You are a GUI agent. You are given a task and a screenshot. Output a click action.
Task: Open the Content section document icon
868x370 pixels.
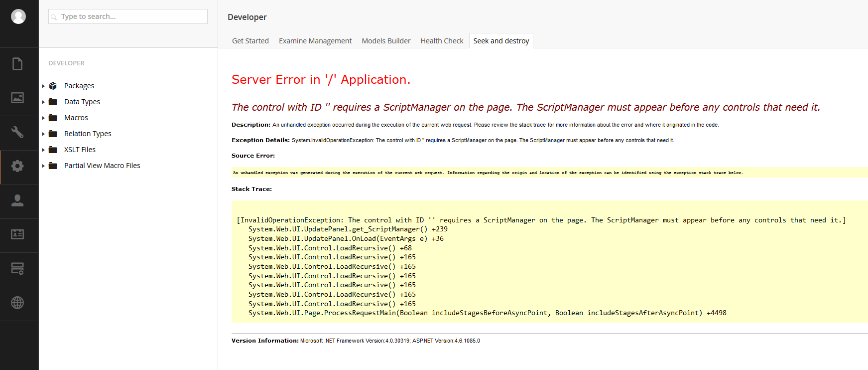(x=17, y=64)
